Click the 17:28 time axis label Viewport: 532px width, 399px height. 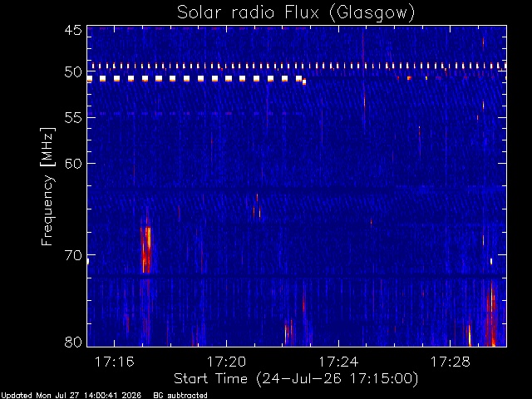point(451,362)
